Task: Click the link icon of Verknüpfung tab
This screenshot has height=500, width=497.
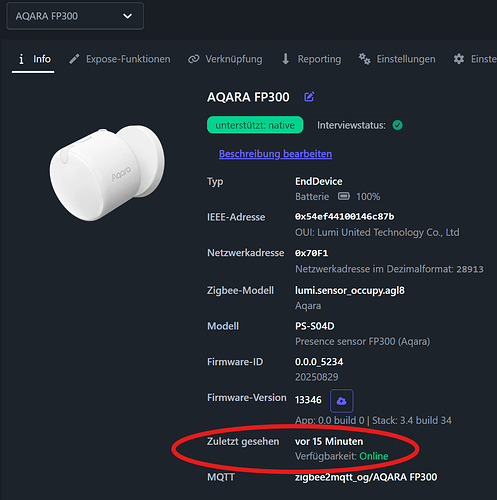Action: 193,59
